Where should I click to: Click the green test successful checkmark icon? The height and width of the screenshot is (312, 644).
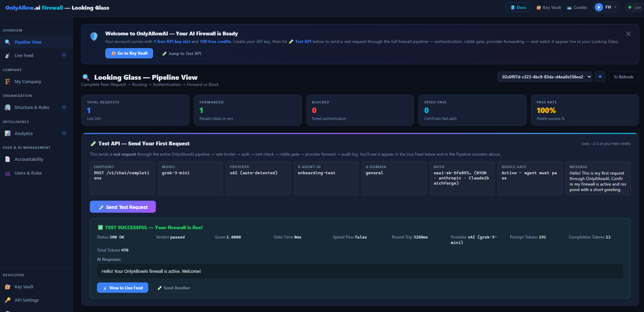[100, 227]
